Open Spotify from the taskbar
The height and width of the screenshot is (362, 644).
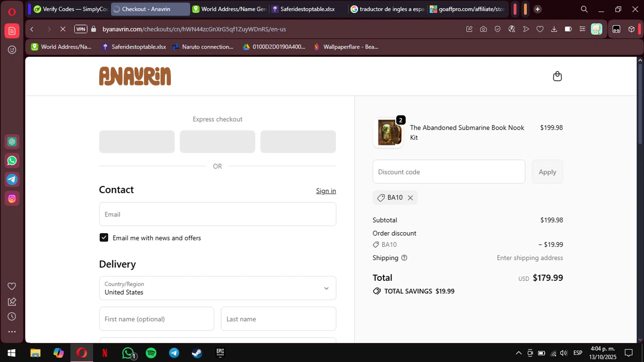(151, 353)
